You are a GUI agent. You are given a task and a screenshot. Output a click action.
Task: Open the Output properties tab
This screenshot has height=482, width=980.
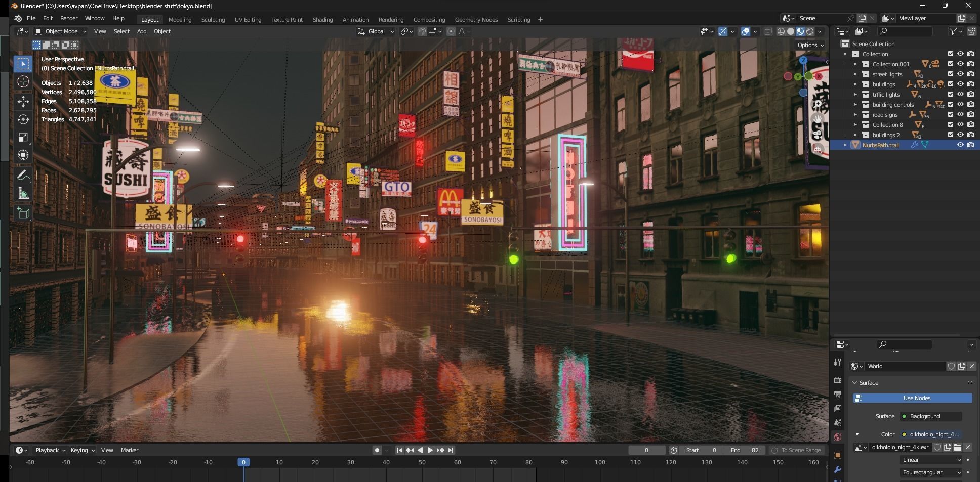838,394
